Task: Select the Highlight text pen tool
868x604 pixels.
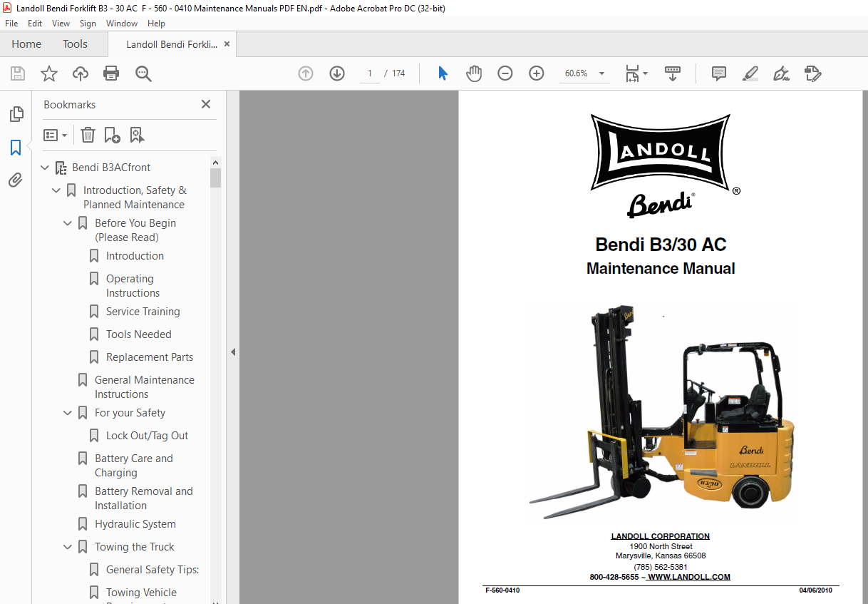Action: pyautogui.click(x=750, y=73)
